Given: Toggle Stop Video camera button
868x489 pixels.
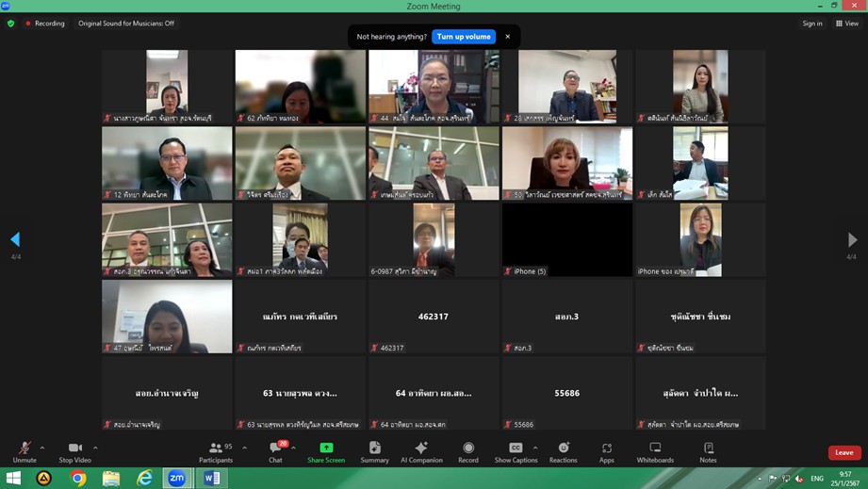Looking at the screenshot, I should click(75, 451).
